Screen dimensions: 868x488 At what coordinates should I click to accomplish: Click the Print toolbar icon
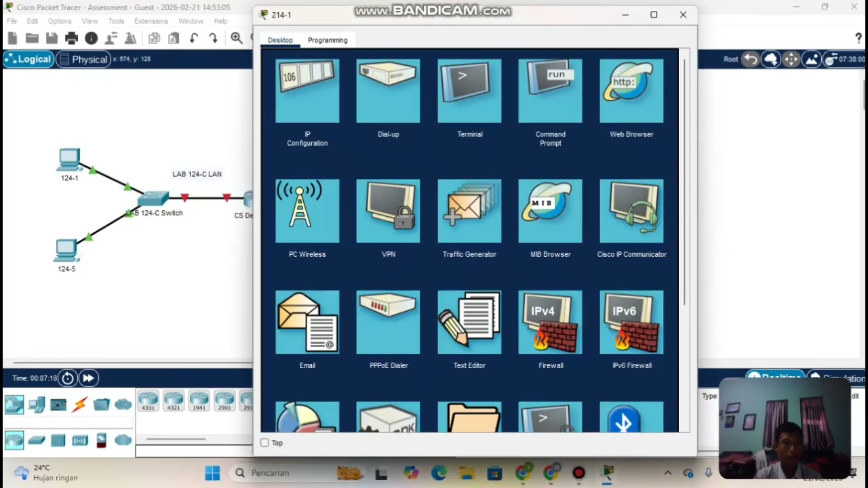(x=71, y=39)
